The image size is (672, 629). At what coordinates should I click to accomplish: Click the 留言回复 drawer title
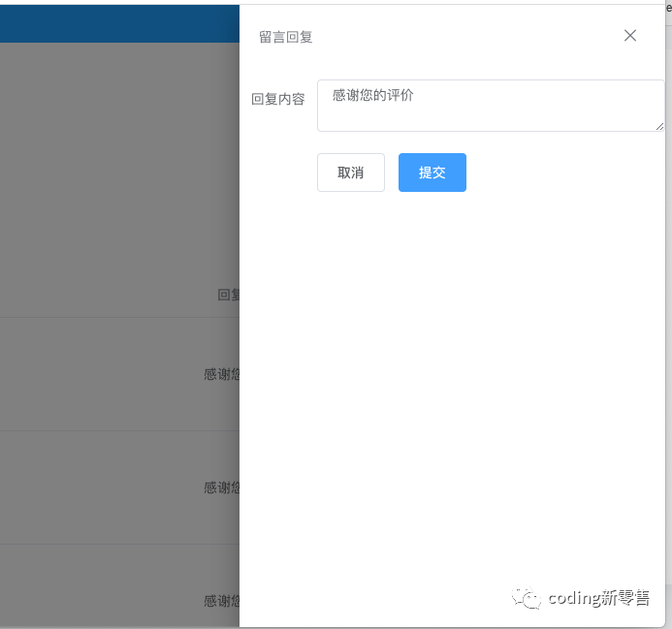coord(286,37)
